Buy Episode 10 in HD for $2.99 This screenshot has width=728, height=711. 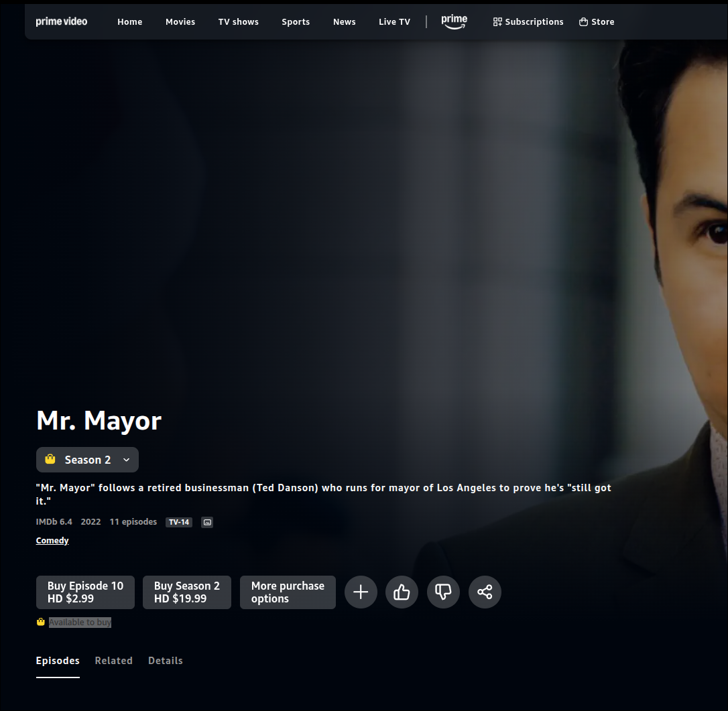(85, 592)
